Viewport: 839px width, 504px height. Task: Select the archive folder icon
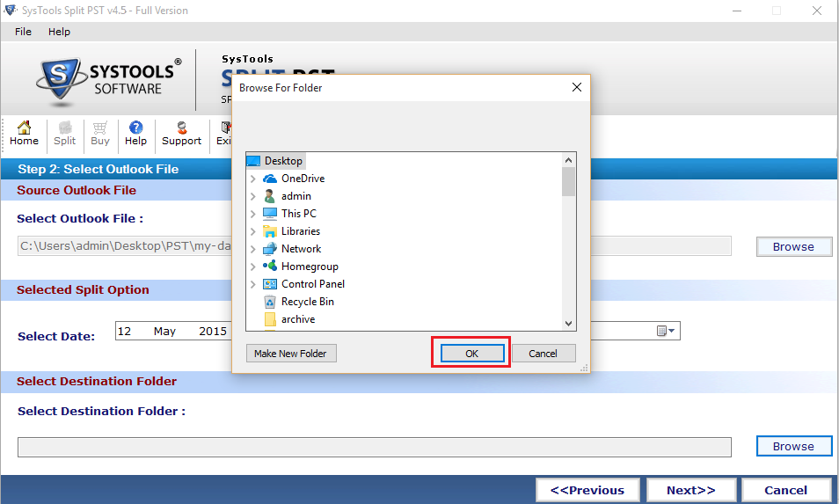(x=270, y=319)
